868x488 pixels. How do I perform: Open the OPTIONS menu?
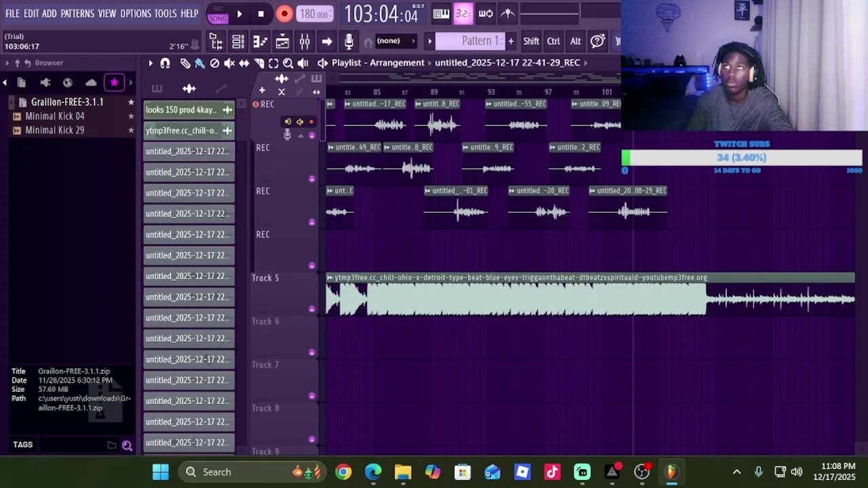pyautogui.click(x=136, y=14)
